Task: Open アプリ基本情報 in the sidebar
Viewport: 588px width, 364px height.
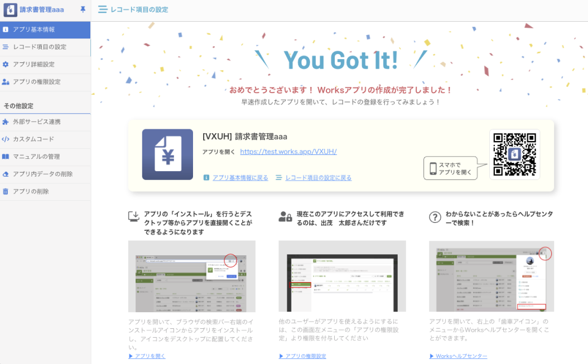Action: pyautogui.click(x=45, y=29)
